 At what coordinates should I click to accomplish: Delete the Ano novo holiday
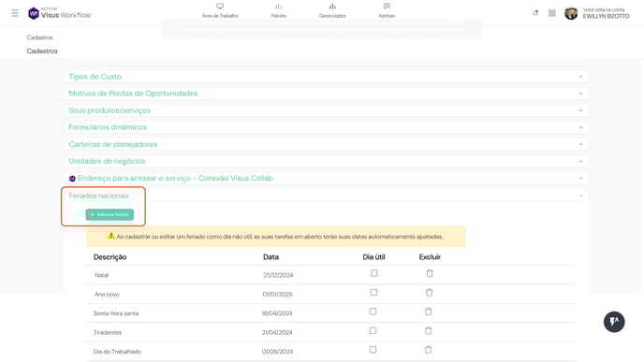[x=430, y=293]
